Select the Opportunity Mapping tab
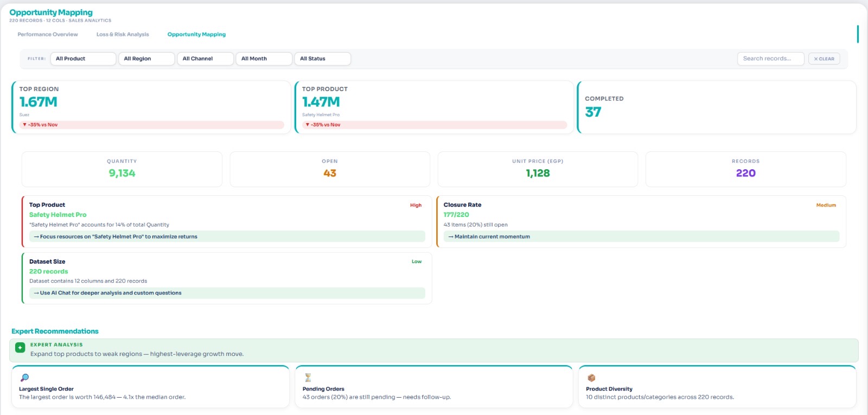The image size is (868, 415). [196, 34]
